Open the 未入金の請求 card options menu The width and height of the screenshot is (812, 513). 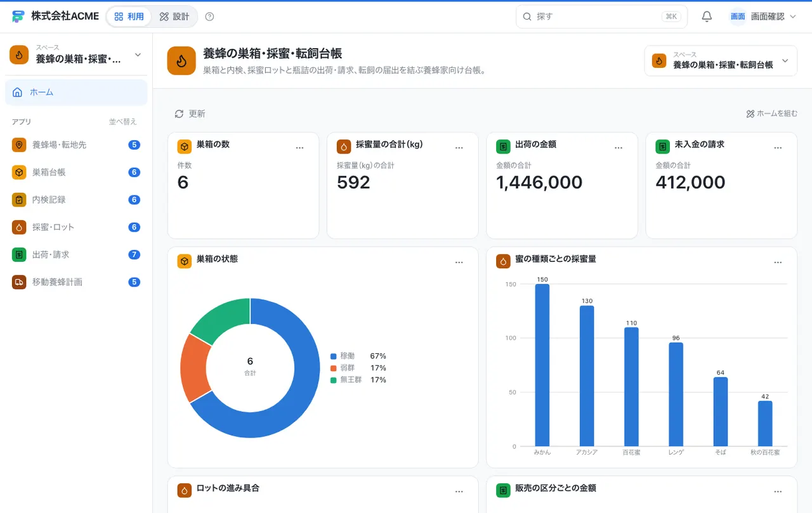[778, 147]
